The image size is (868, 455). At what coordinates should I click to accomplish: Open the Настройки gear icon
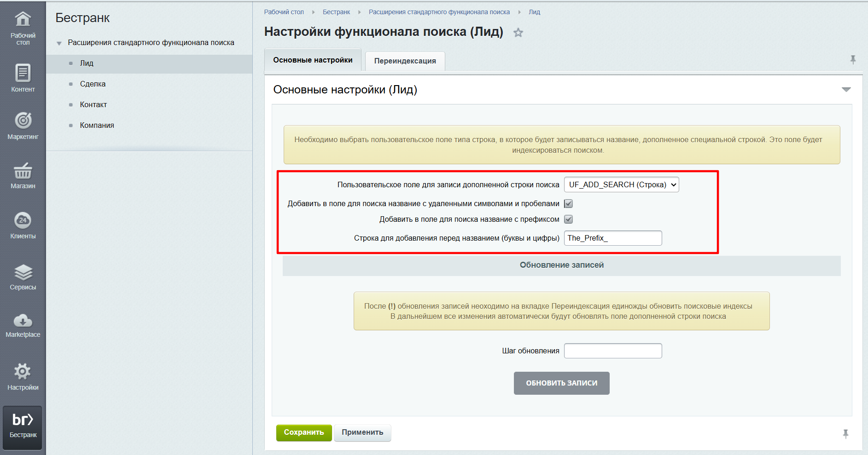(x=23, y=372)
